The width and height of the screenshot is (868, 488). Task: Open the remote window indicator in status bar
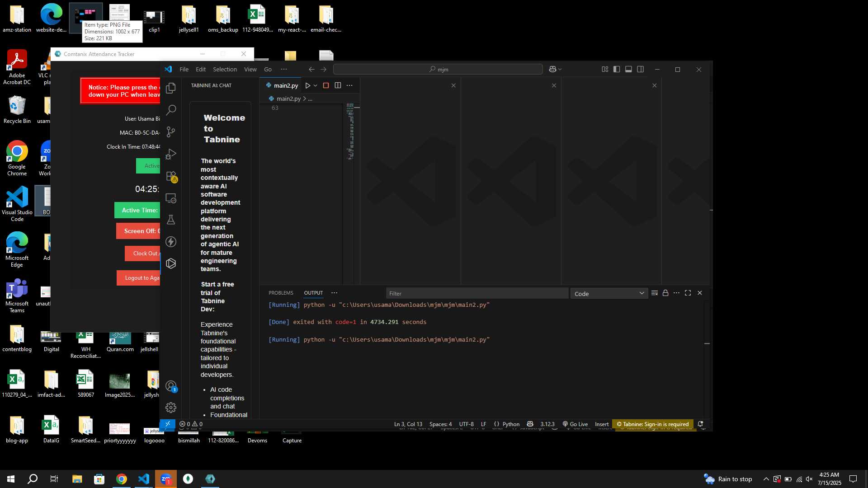[x=167, y=424]
